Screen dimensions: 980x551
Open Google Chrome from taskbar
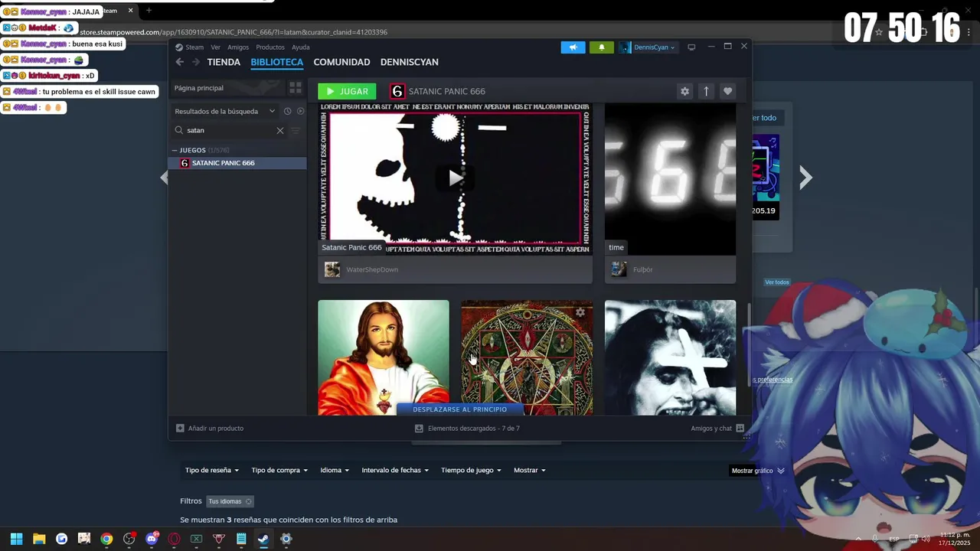(x=106, y=539)
